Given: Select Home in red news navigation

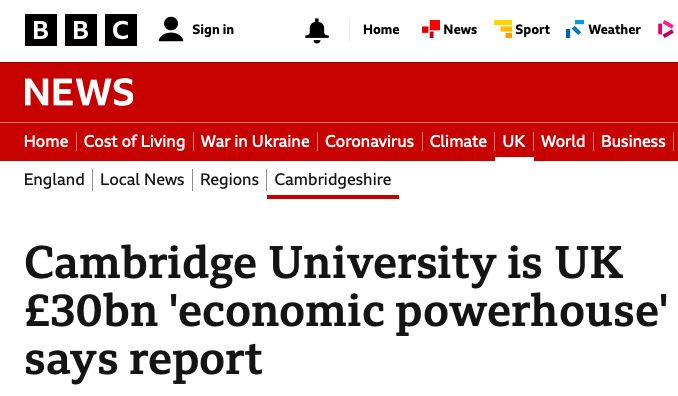Looking at the screenshot, I should pyautogui.click(x=46, y=141).
